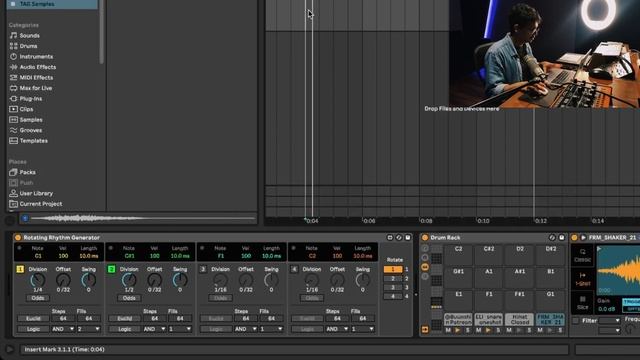Screen dimensions: 640x360
Task: Open Audio Effects in the browser
Action: (x=38, y=67)
